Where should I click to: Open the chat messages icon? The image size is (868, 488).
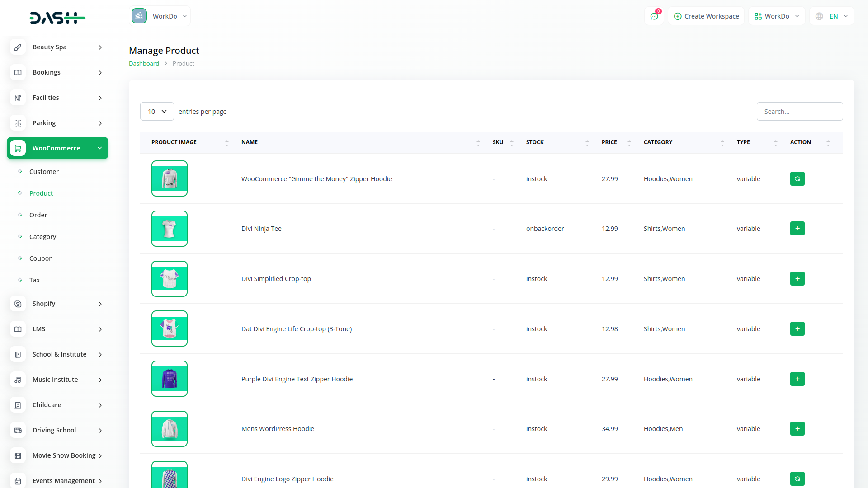click(x=654, y=16)
